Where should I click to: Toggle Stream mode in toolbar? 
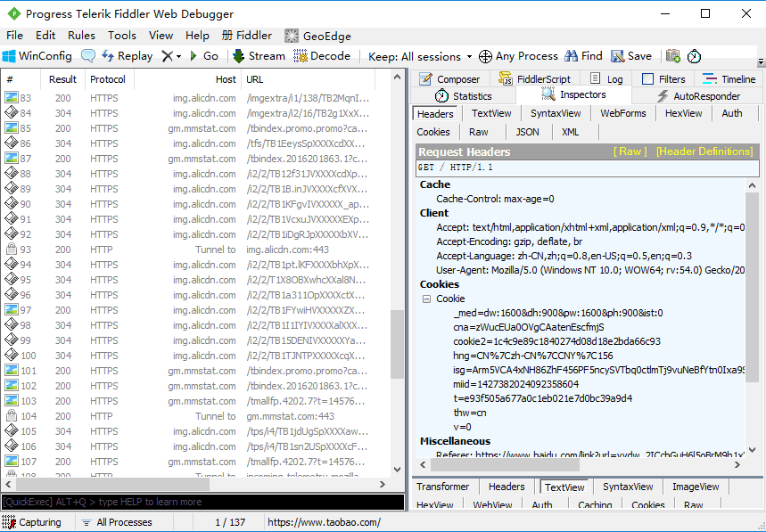tap(259, 56)
